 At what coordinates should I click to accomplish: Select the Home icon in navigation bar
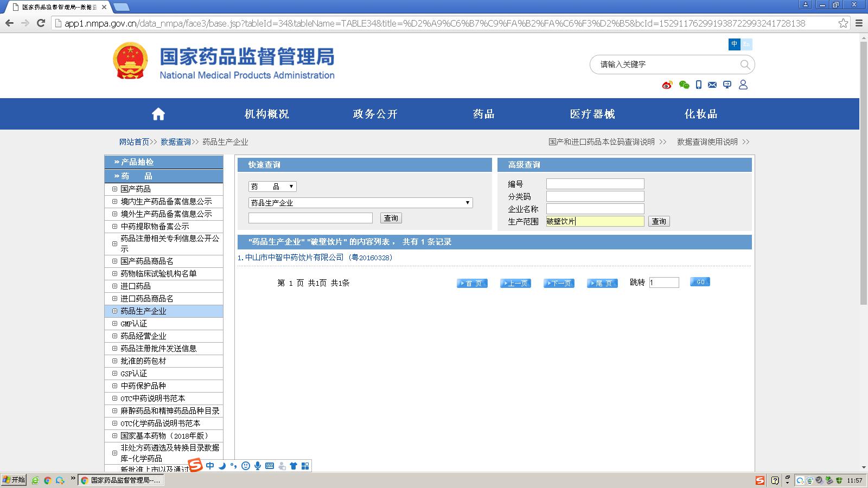coord(158,113)
